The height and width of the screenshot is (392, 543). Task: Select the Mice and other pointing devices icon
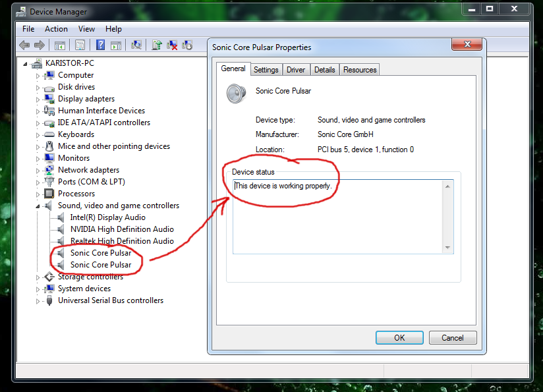click(x=49, y=146)
